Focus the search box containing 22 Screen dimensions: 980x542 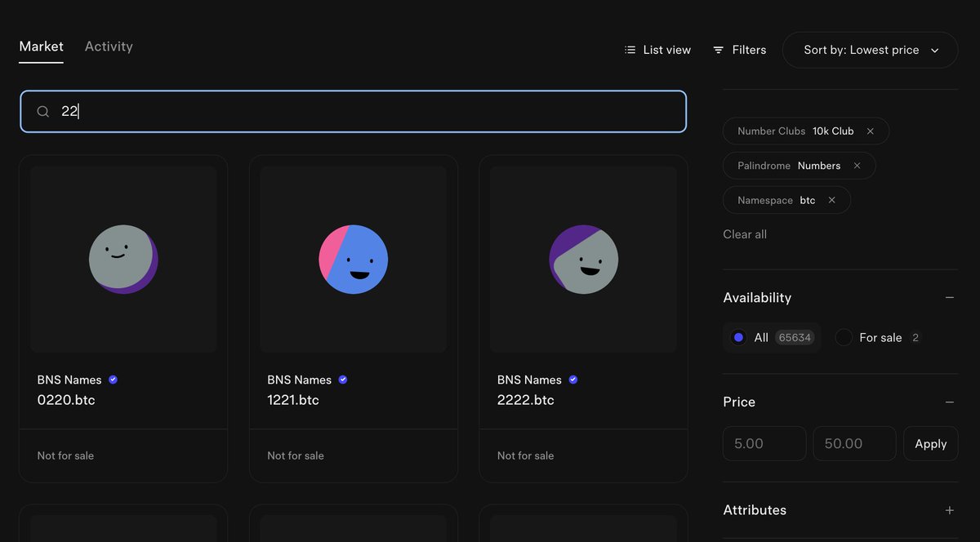(x=353, y=112)
